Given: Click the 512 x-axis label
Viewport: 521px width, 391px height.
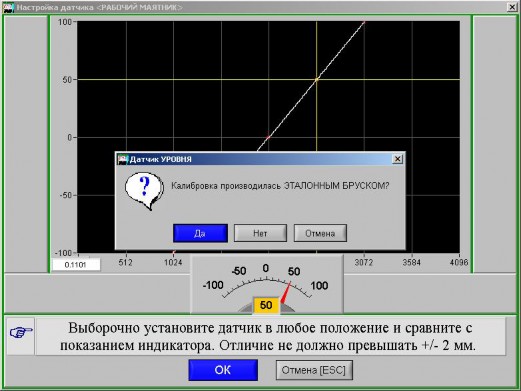Looking at the screenshot, I should [x=126, y=263].
